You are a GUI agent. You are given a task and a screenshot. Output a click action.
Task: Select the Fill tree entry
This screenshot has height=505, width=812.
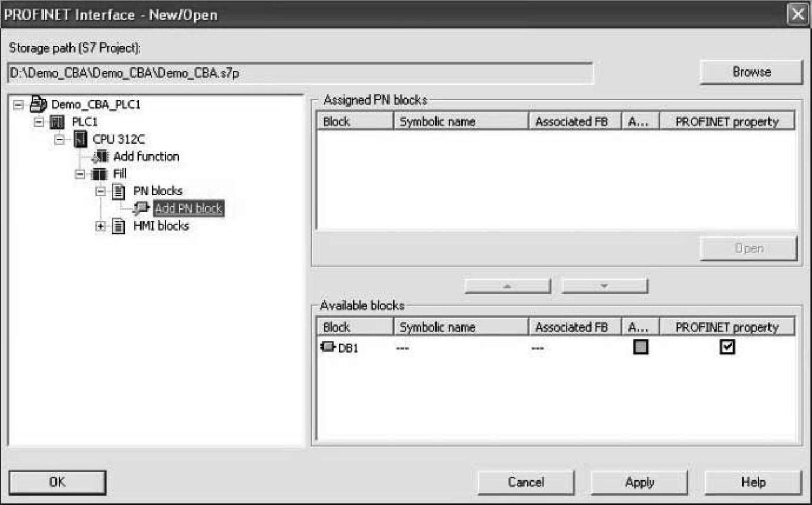coord(120,173)
